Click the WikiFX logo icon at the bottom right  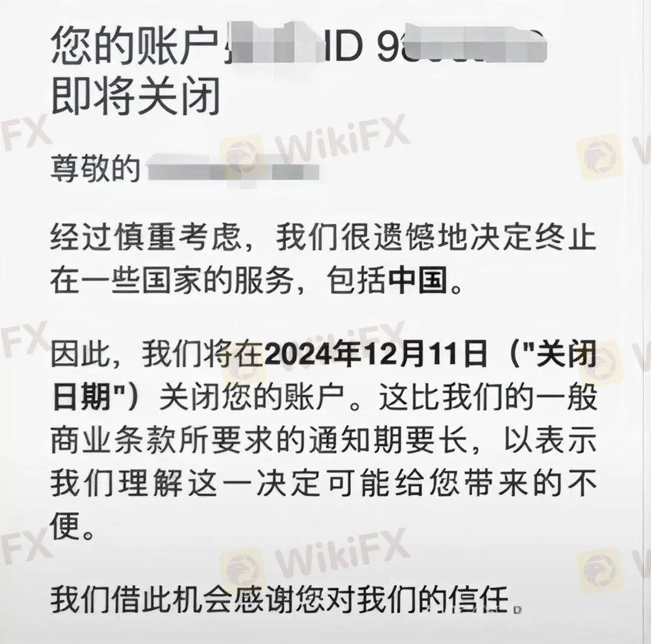point(599,571)
